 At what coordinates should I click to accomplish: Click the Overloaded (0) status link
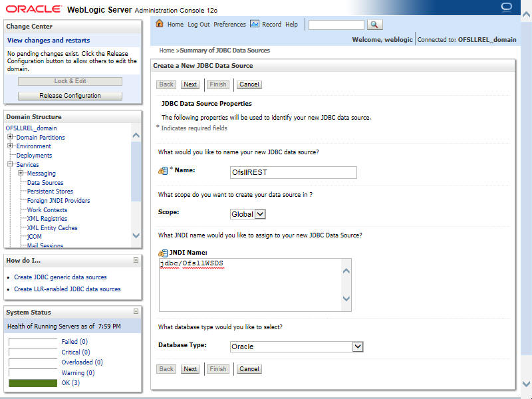point(82,362)
